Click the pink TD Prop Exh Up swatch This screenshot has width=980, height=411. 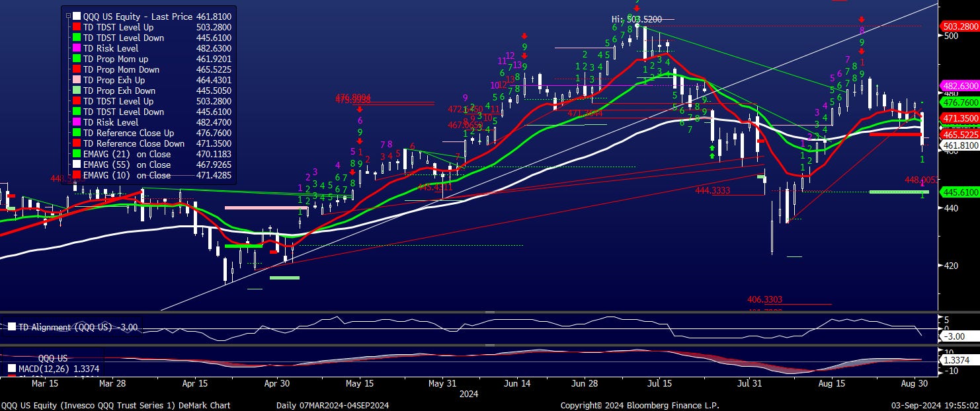coord(77,80)
